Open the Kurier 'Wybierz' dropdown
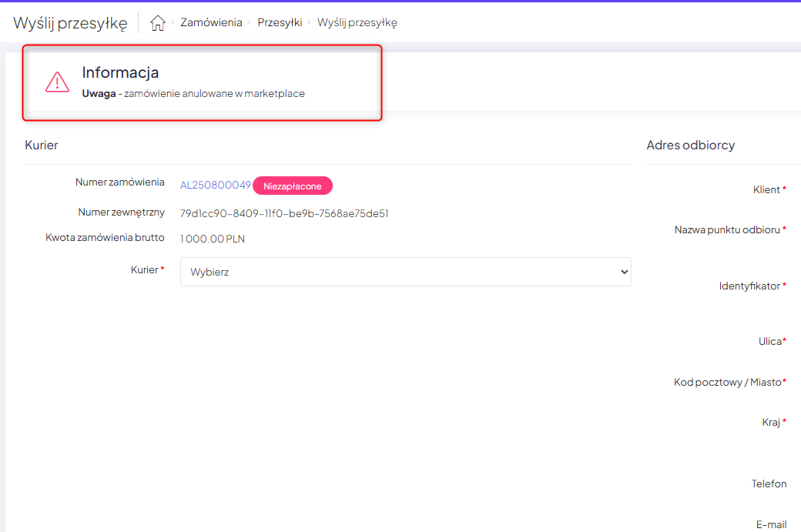801x532 pixels. (405, 272)
